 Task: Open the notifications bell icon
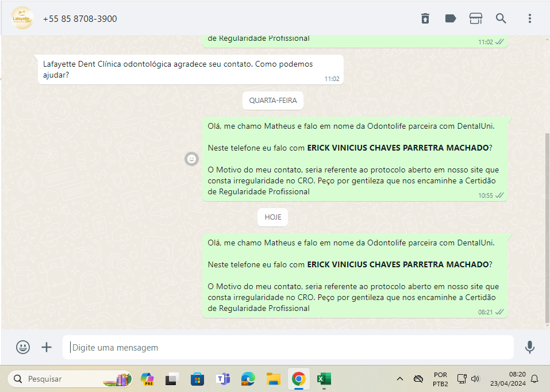(x=534, y=379)
